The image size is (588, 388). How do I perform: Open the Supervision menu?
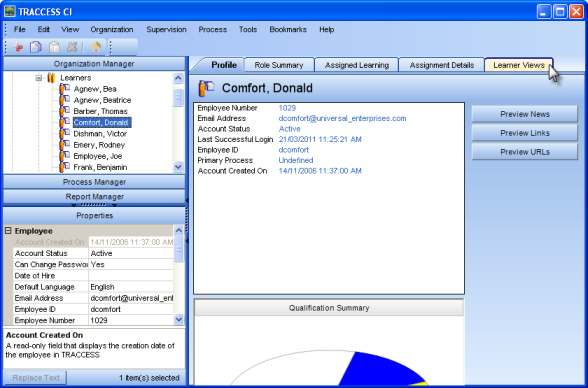[166, 30]
